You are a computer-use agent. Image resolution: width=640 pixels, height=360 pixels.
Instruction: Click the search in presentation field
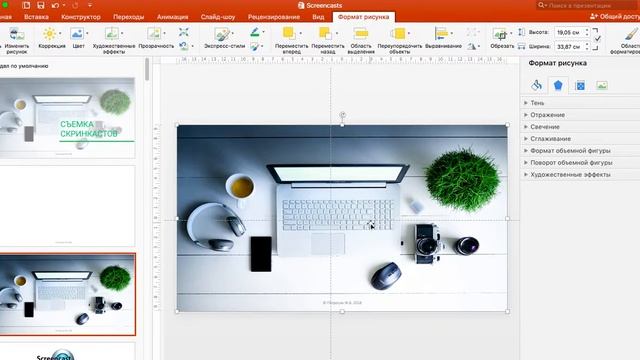tap(588, 5)
